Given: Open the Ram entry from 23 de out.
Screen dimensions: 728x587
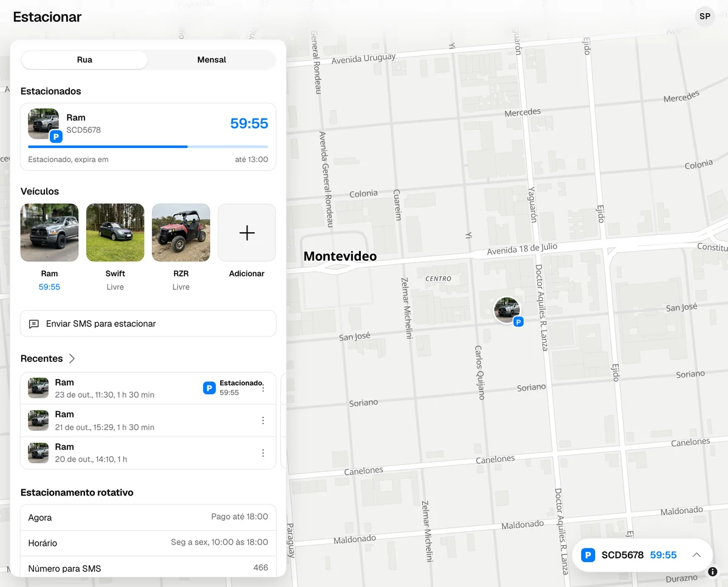Looking at the screenshot, I should (x=148, y=388).
